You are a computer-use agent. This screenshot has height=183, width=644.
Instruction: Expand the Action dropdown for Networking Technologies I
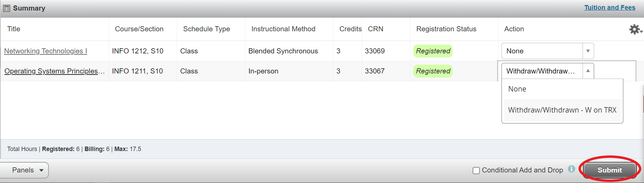coord(588,51)
